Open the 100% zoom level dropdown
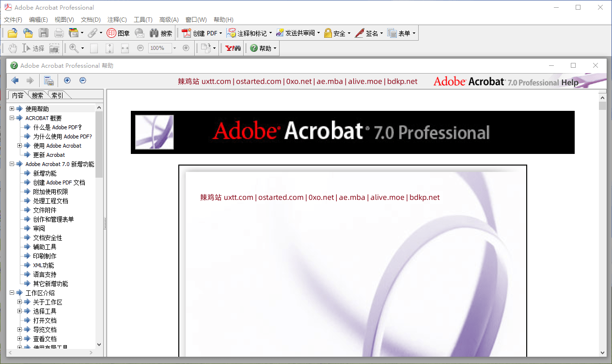The image size is (612, 364). pos(174,48)
